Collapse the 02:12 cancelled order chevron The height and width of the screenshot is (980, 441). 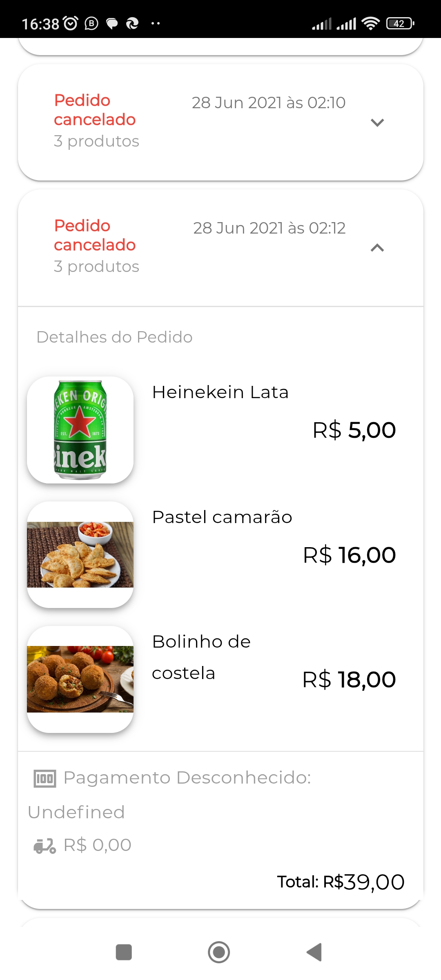click(x=377, y=248)
